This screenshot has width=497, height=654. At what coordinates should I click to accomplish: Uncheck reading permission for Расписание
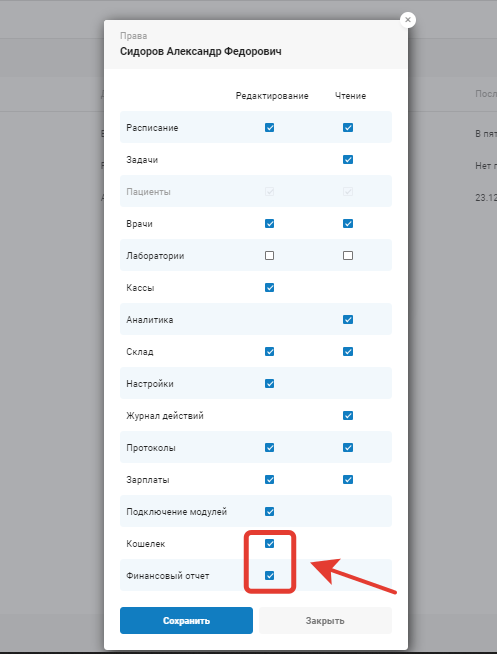pos(348,128)
